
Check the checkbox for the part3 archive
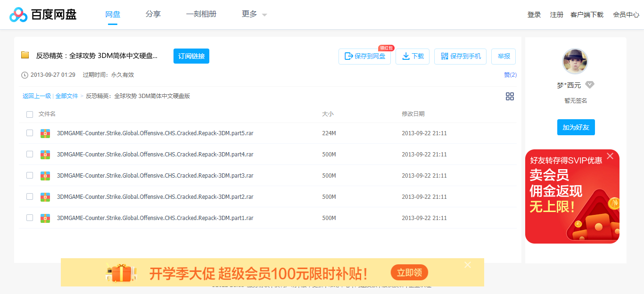tap(30, 175)
